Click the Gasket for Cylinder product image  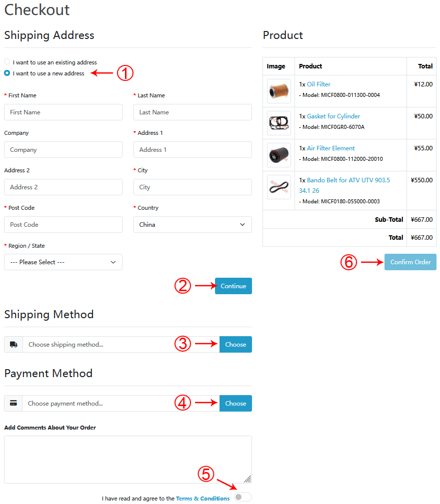point(278,123)
